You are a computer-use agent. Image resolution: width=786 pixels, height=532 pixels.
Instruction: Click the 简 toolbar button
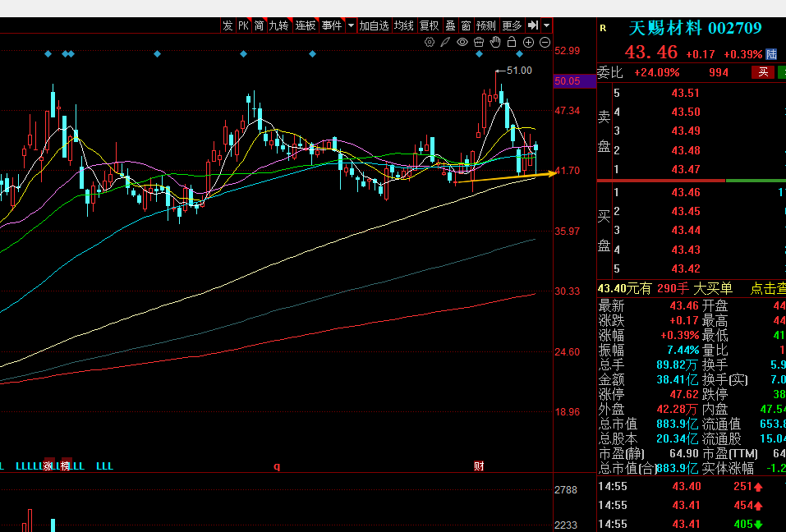260,25
